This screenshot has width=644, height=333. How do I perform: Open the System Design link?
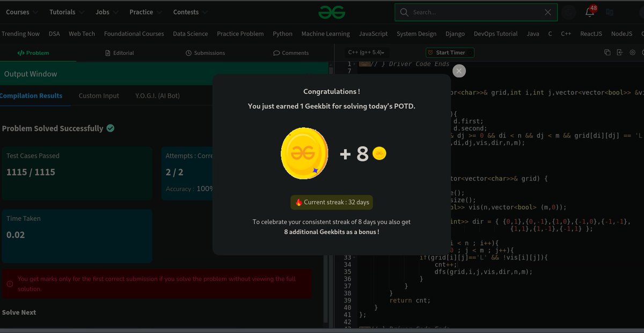416,33
